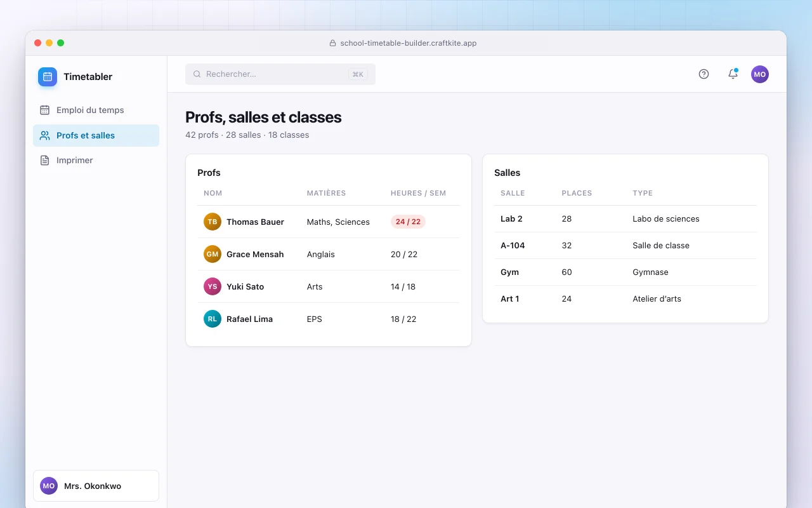Select the A-104 room
This screenshot has height=508, width=812.
[x=513, y=245]
